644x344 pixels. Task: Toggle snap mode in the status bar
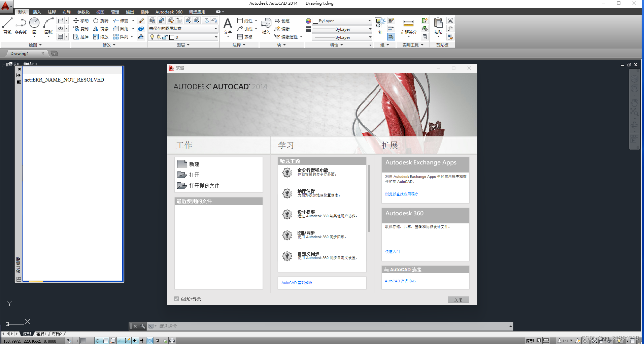[x=76, y=341]
